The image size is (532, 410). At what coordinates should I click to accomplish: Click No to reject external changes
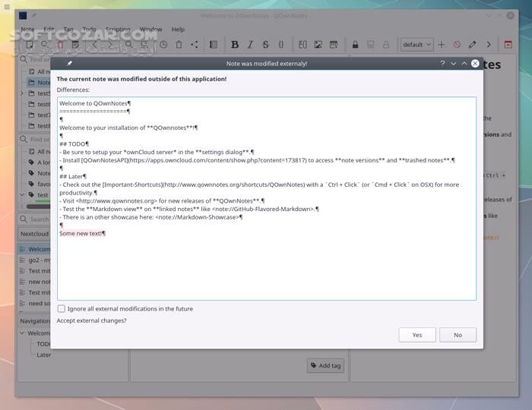[x=458, y=335]
